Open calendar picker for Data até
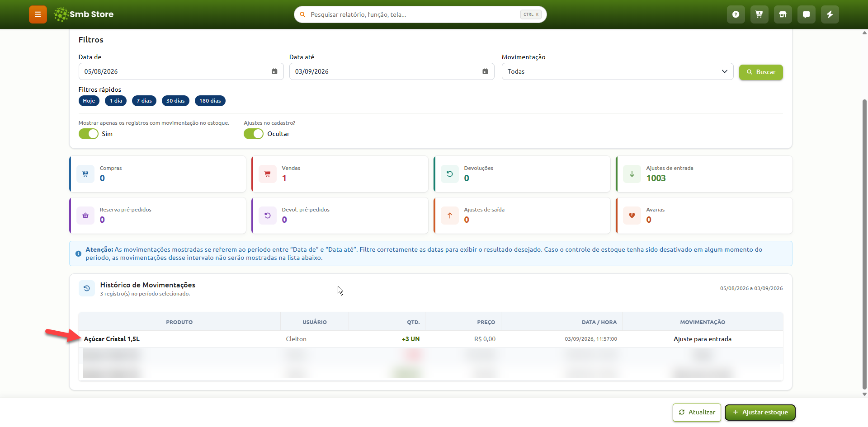Image resolution: width=868 pixels, height=427 pixels. (x=485, y=71)
